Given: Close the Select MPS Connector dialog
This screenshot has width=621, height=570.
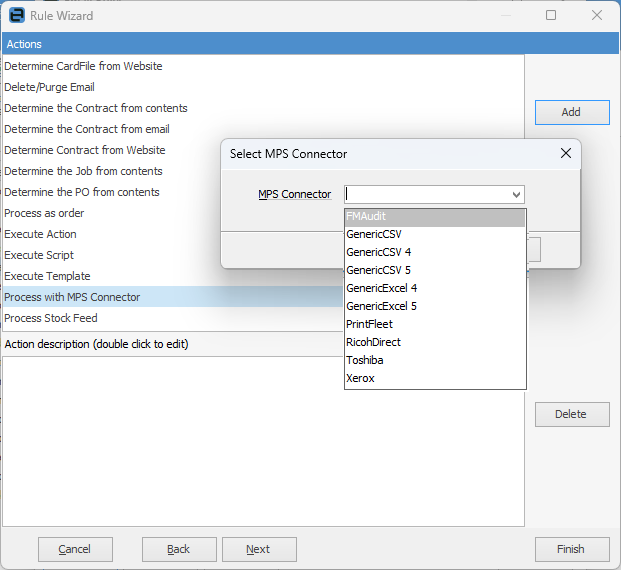Looking at the screenshot, I should pyautogui.click(x=566, y=153).
